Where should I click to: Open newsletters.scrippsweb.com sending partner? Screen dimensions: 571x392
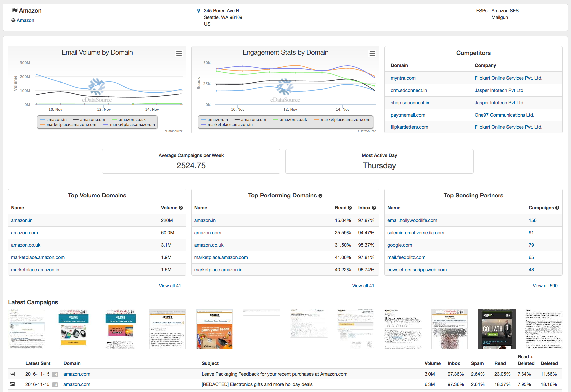[x=417, y=270]
